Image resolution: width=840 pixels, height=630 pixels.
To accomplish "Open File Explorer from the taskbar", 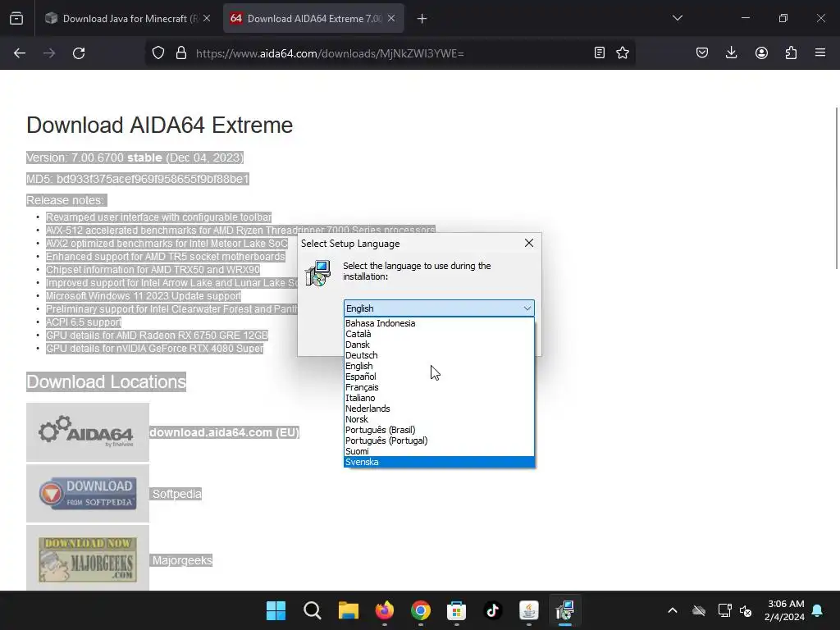I will 348,610.
